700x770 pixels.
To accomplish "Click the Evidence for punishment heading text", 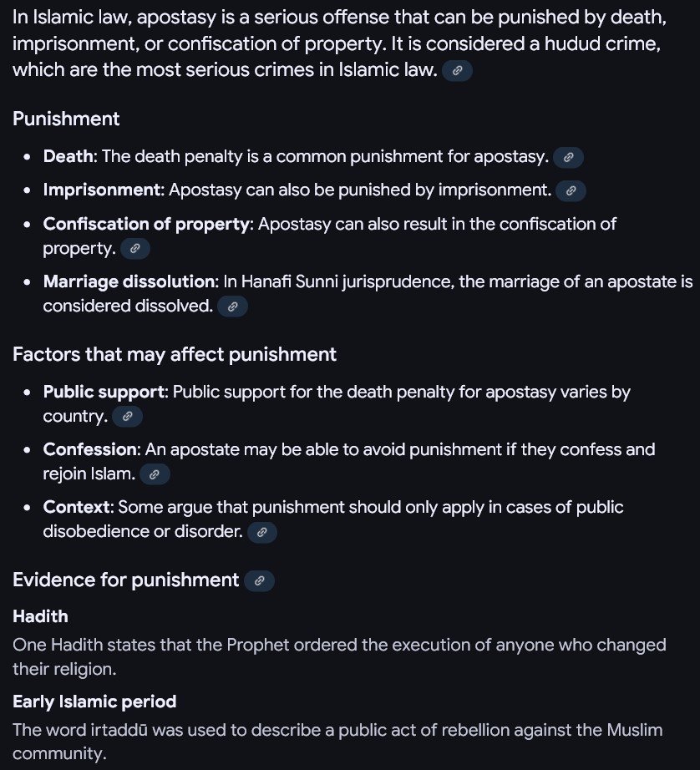I will click(126, 580).
